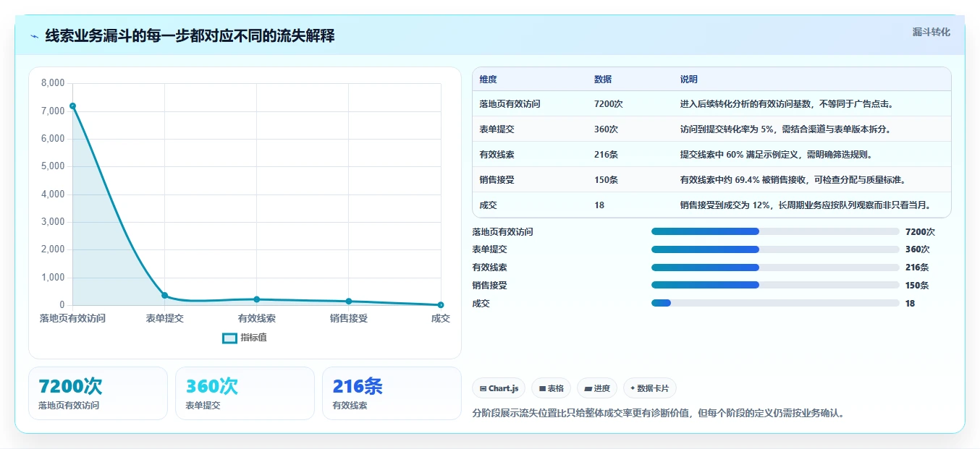
Task: Click the 成交 data point on the line
Action: tap(441, 304)
